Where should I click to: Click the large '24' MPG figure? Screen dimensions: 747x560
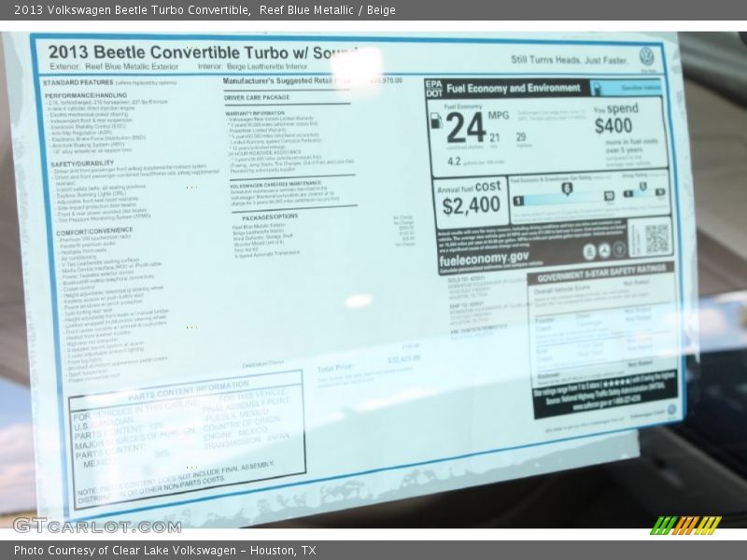point(466,129)
